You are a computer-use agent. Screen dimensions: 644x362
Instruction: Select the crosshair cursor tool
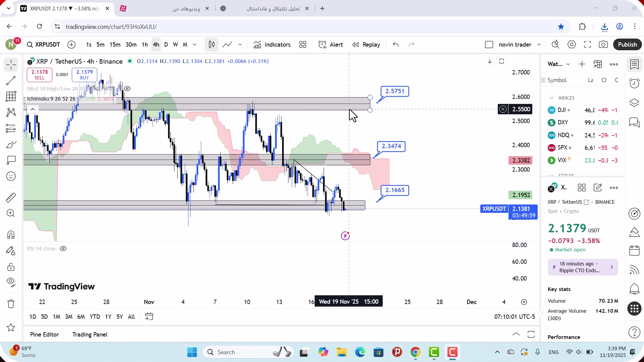(11, 64)
